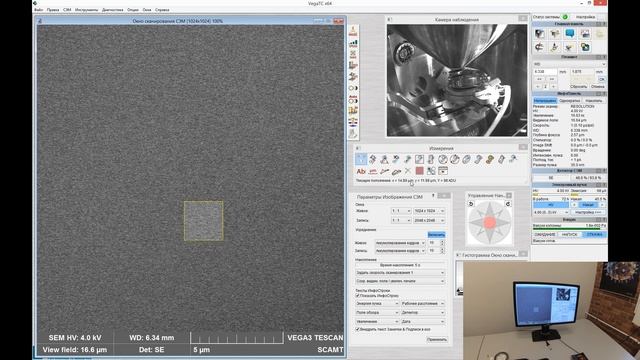Toggle the checkbox below the Увеличение dropdown
This screenshot has width=640, height=360.
click(358, 329)
